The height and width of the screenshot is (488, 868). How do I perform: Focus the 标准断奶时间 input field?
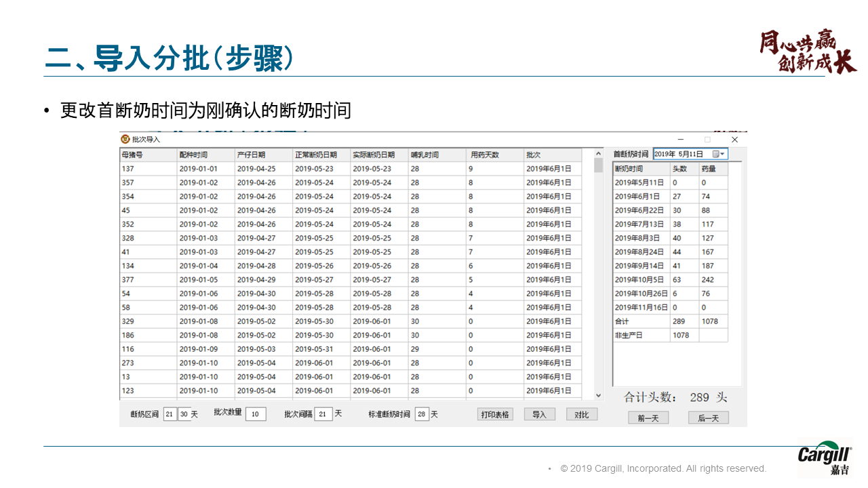coord(422,414)
